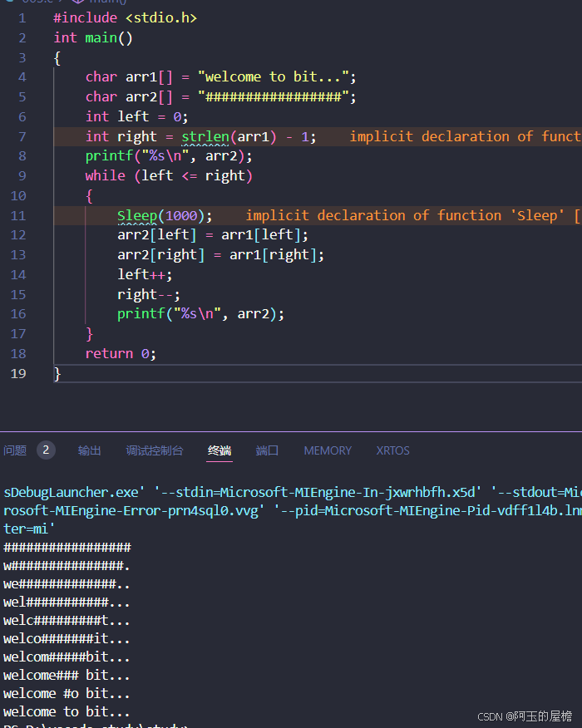Click terminal output line 'welc#########t...'
This screenshot has width=582, height=728.
[x=67, y=621]
